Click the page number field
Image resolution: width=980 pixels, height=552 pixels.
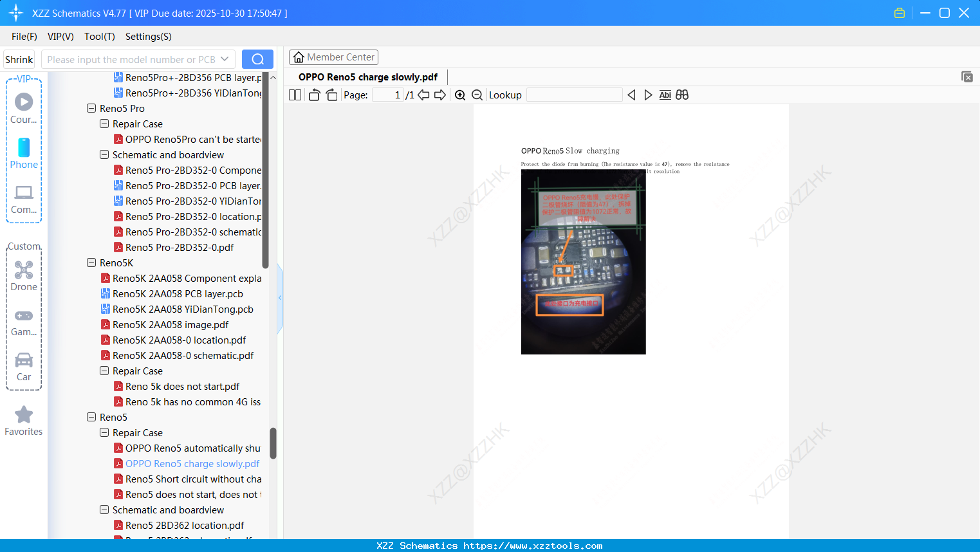coord(387,95)
